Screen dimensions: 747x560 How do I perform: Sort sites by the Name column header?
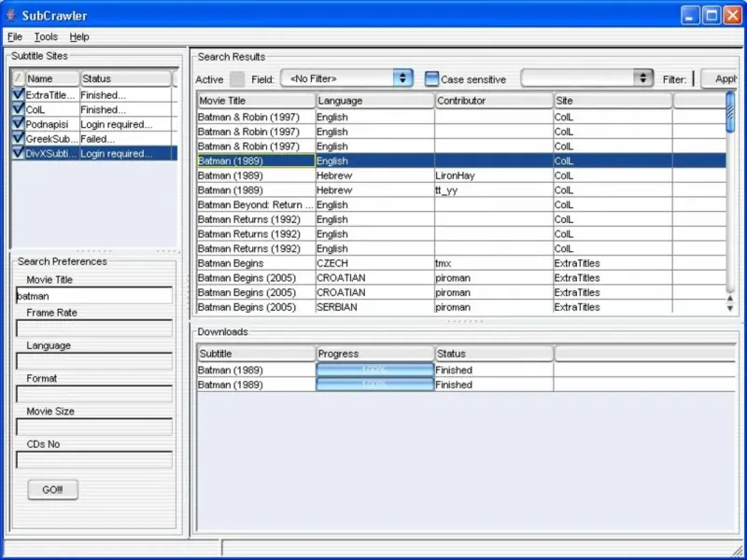coord(52,78)
